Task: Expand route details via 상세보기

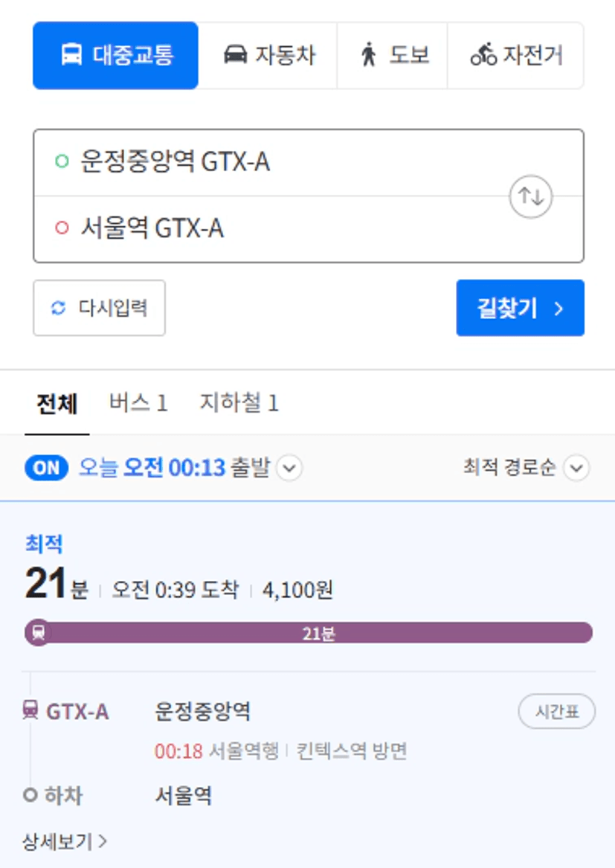Action: (65, 841)
